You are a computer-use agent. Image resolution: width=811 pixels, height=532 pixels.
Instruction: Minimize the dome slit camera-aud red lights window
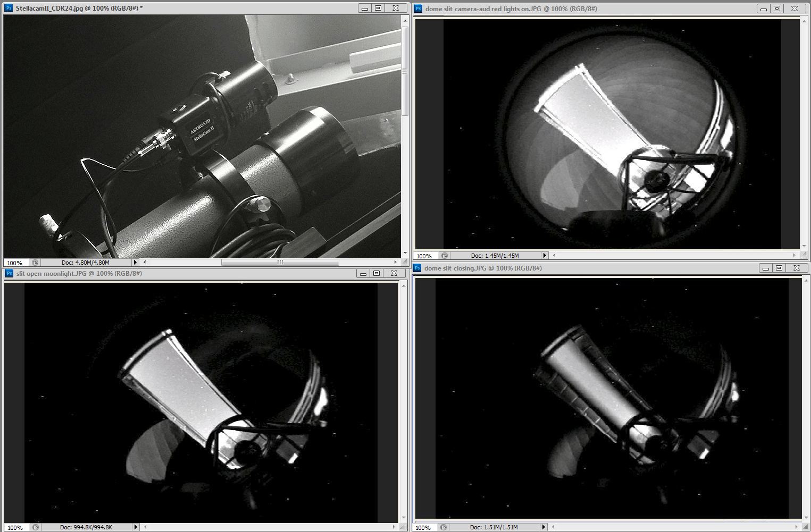pos(763,9)
